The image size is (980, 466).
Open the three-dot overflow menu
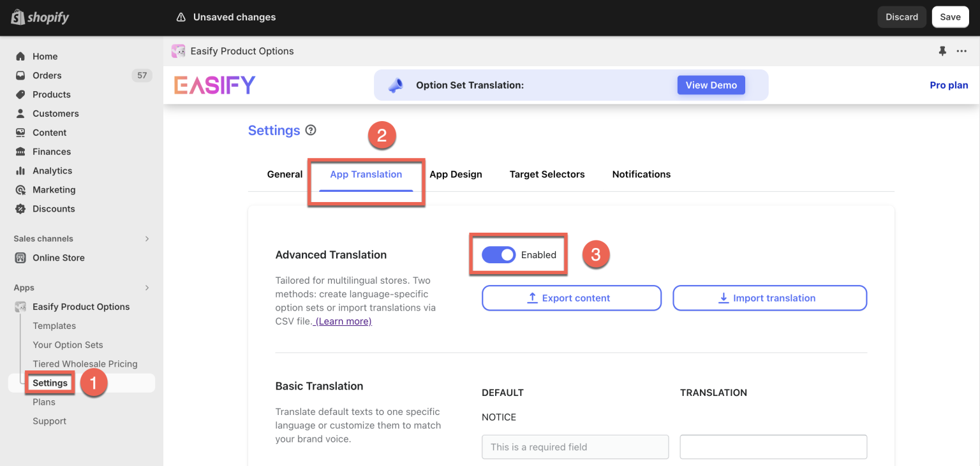coord(961,51)
